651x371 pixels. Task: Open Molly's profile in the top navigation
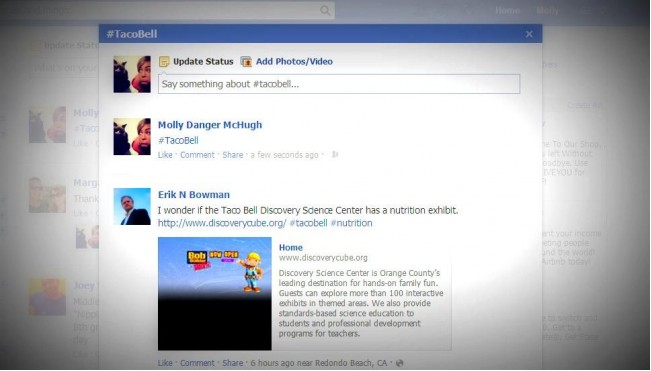547,10
